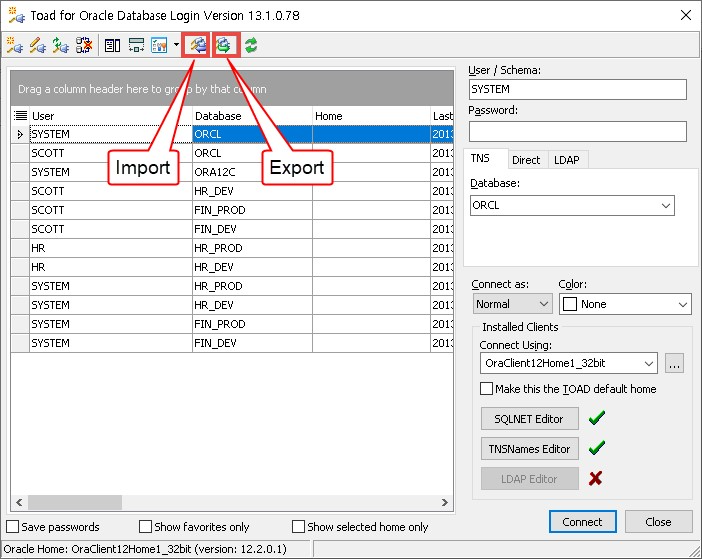Click the User / Schema input field
Viewport: 702px width, 559px height.
pos(578,89)
